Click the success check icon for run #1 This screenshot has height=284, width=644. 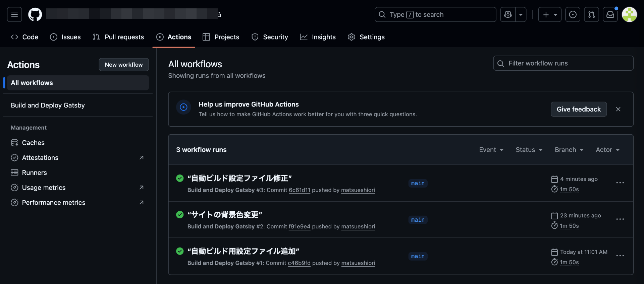click(180, 251)
